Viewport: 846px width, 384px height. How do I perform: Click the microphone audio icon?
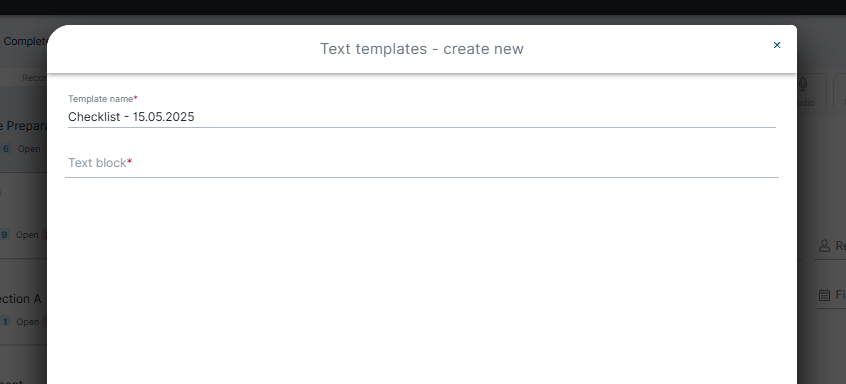pos(803,84)
